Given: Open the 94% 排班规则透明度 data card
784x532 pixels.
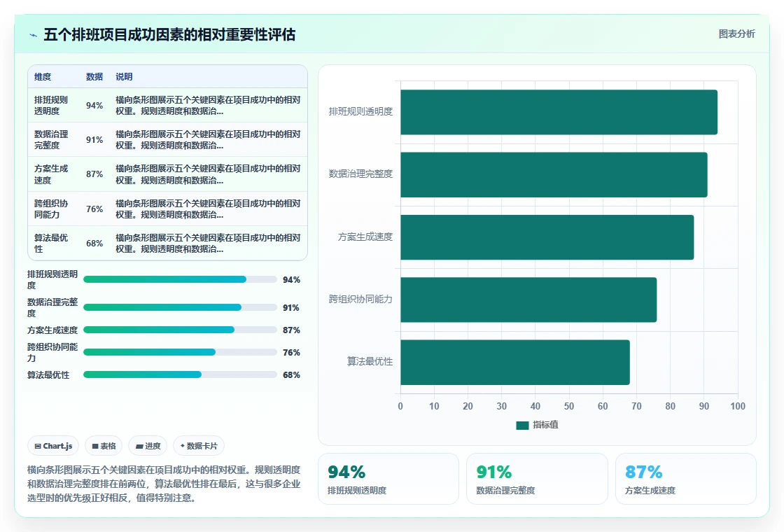Looking at the screenshot, I should coord(388,479).
